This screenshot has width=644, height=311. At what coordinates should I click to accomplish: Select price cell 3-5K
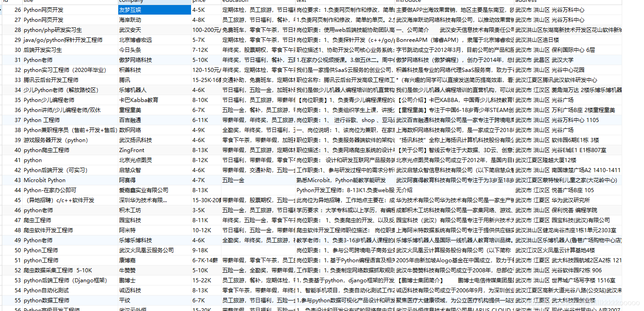click(206, 210)
